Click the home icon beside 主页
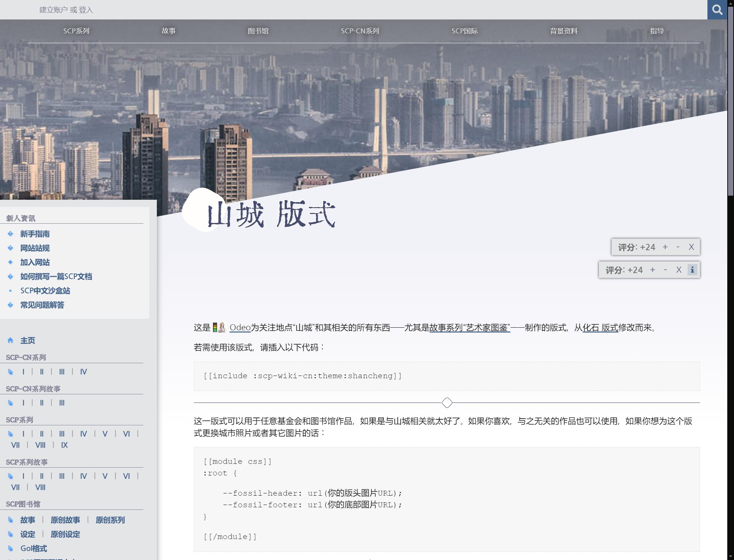This screenshot has width=734, height=560. 10,340
